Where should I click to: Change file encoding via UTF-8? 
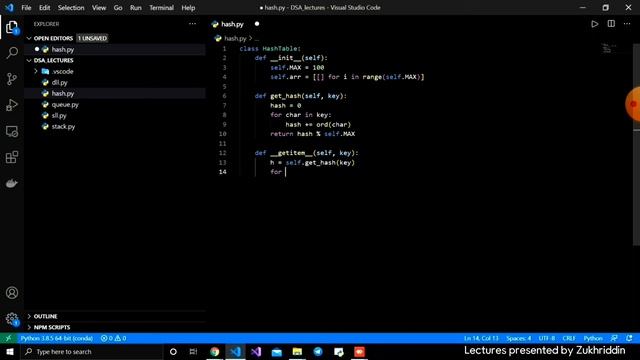547,338
